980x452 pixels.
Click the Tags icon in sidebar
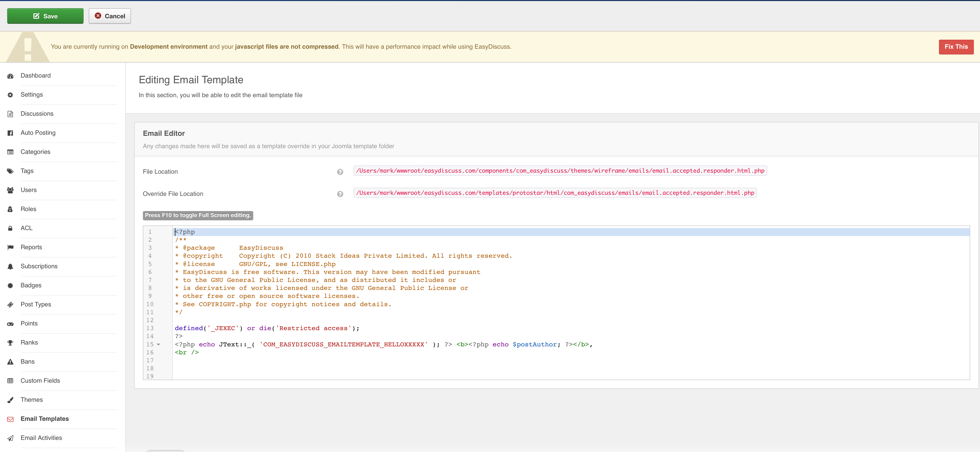click(x=10, y=171)
